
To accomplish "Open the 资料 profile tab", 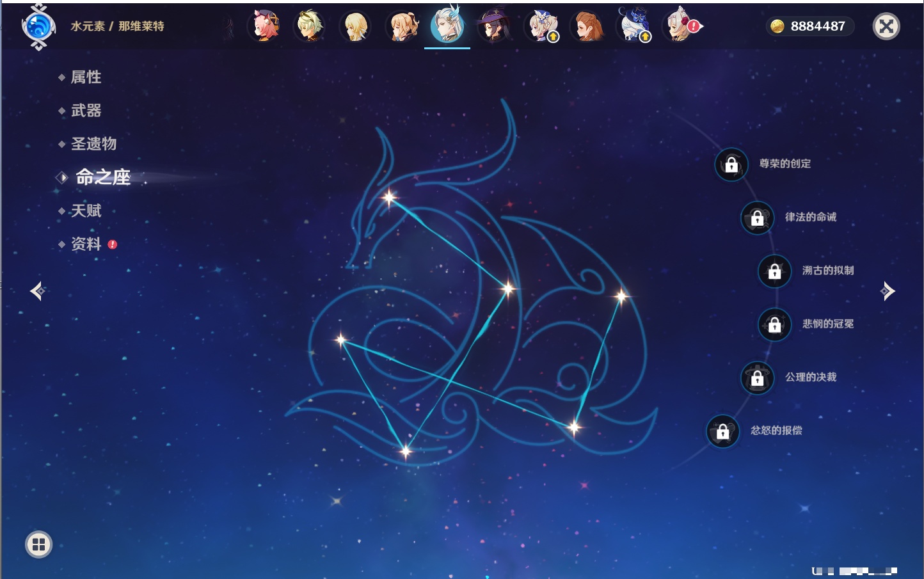I will point(86,244).
